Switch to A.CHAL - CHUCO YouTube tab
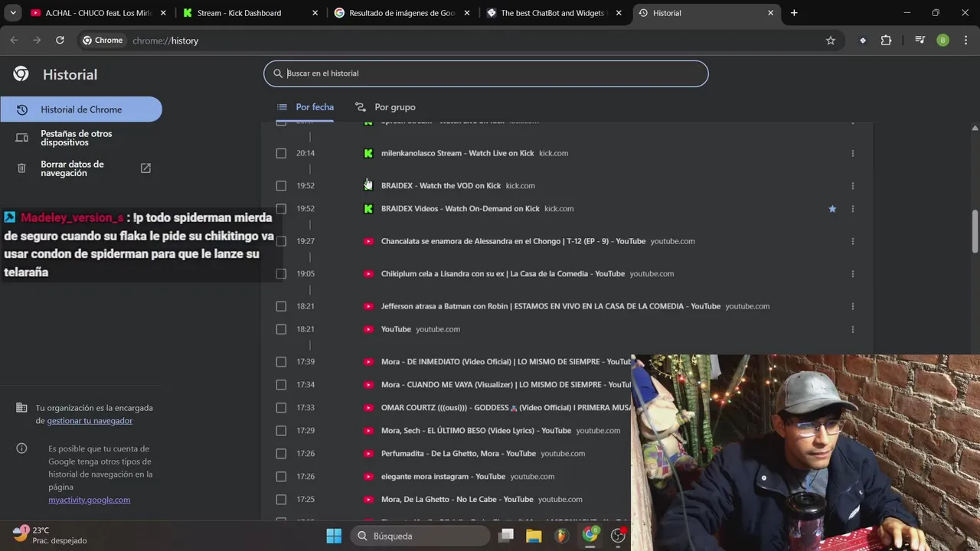Screen dimensions: 980x551 point(97,13)
